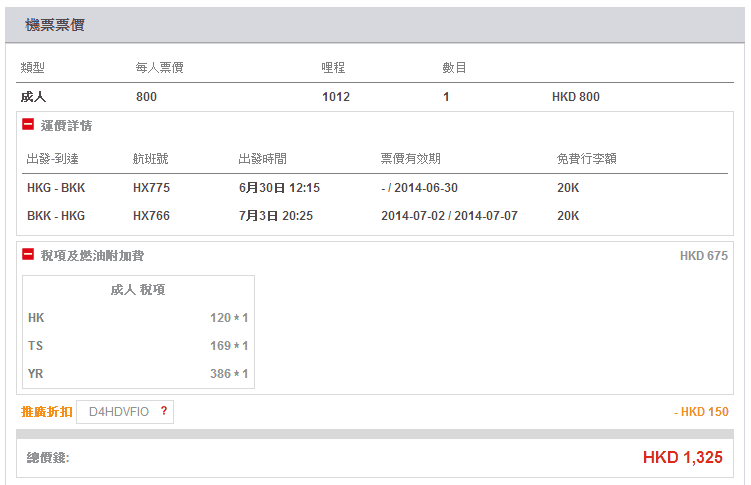Click the 運價詳情 section title
This screenshot has width=751, height=485.
pyautogui.click(x=67, y=126)
